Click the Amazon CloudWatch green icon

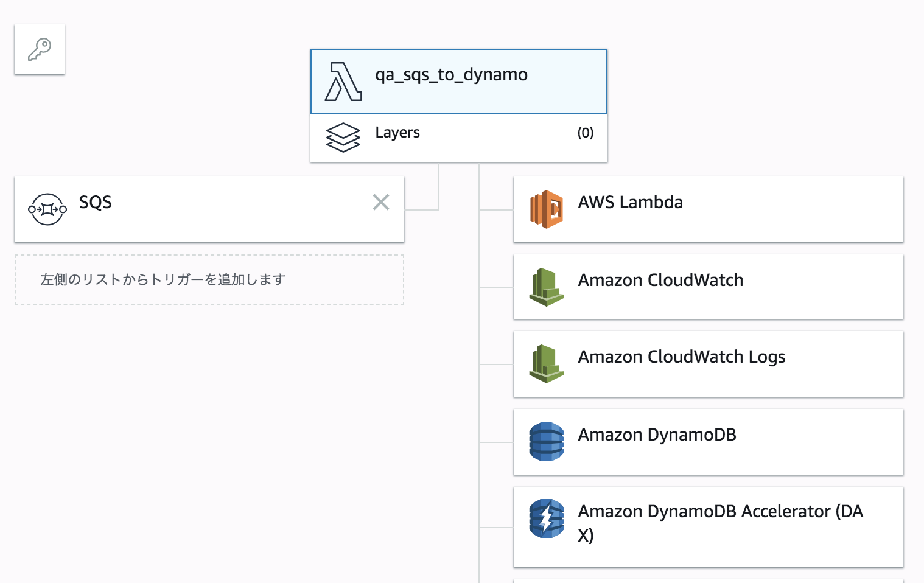(x=547, y=287)
